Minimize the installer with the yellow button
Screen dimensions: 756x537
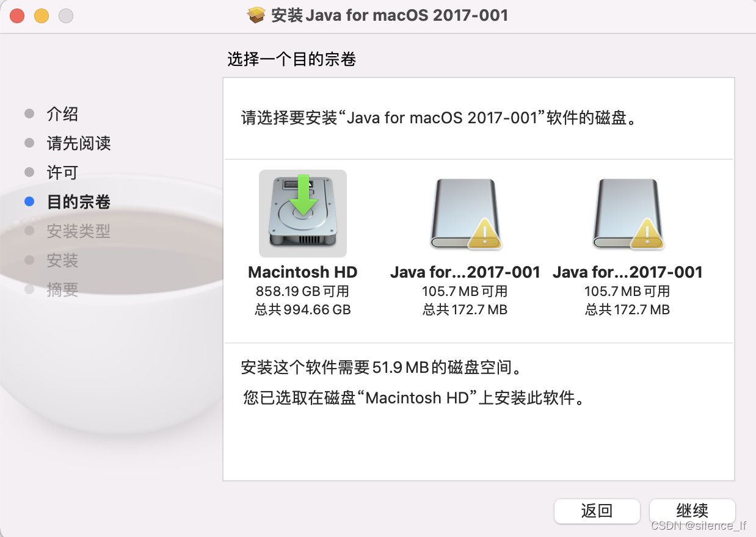pyautogui.click(x=42, y=16)
